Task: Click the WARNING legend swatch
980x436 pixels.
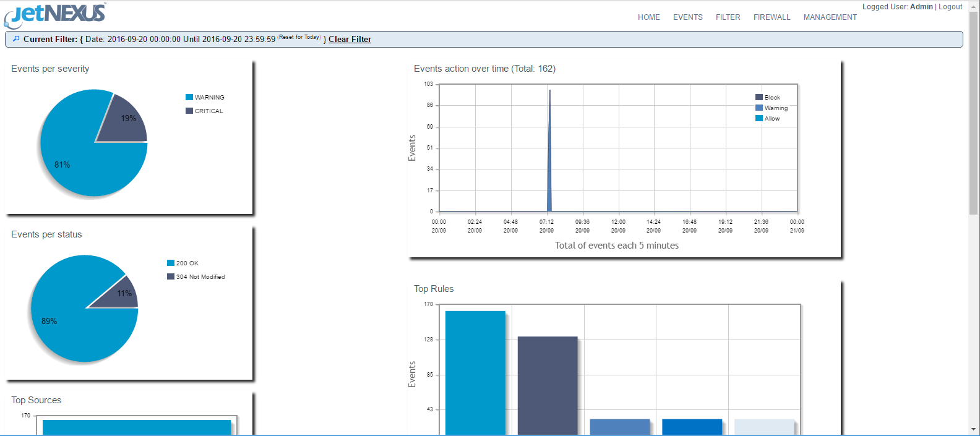Action: 189,97
